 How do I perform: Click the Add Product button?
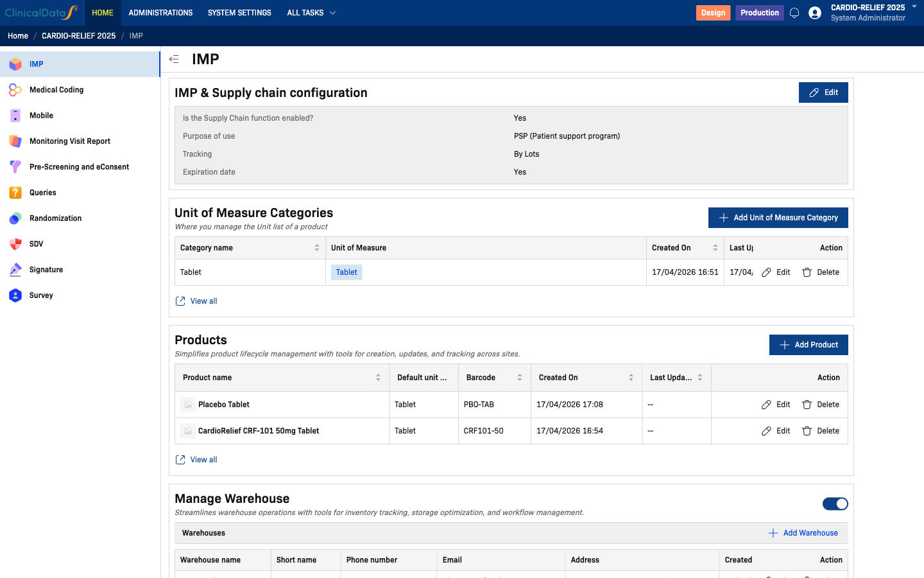pyautogui.click(x=809, y=345)
